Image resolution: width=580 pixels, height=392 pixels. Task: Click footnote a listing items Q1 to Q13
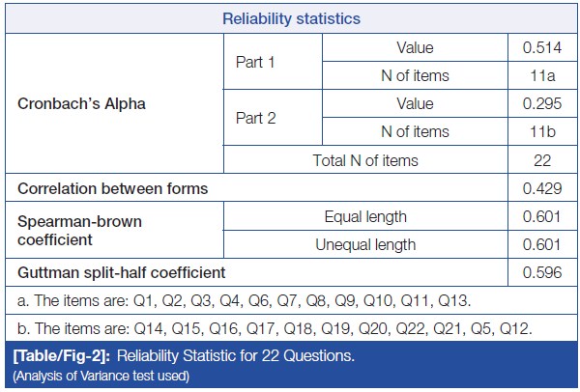coord(244,300)
